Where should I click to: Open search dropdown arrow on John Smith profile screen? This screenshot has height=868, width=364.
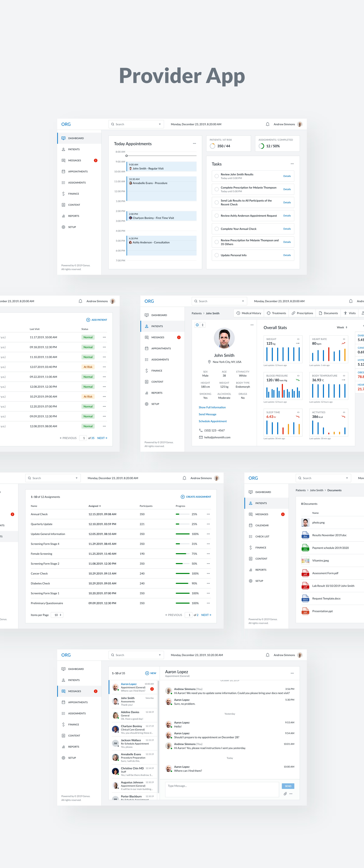coord(243,301)
